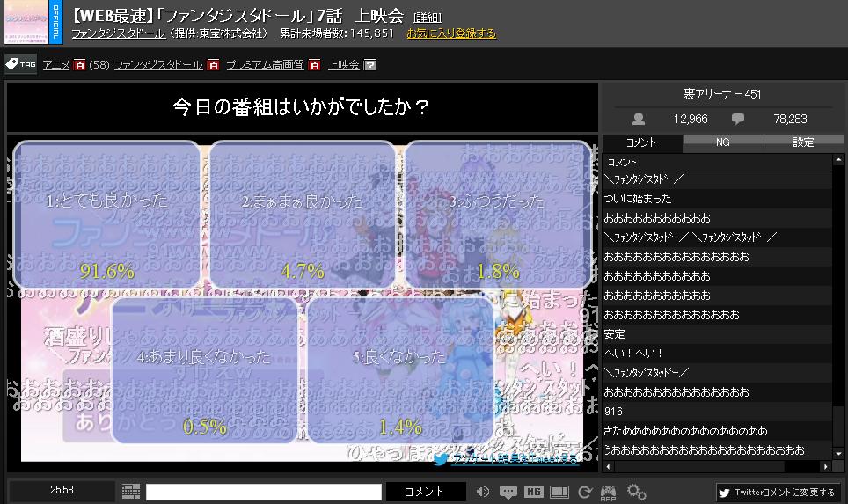
Task: Switch to fullscreen screen-mode icon
Action: click(x=559, y=491)
